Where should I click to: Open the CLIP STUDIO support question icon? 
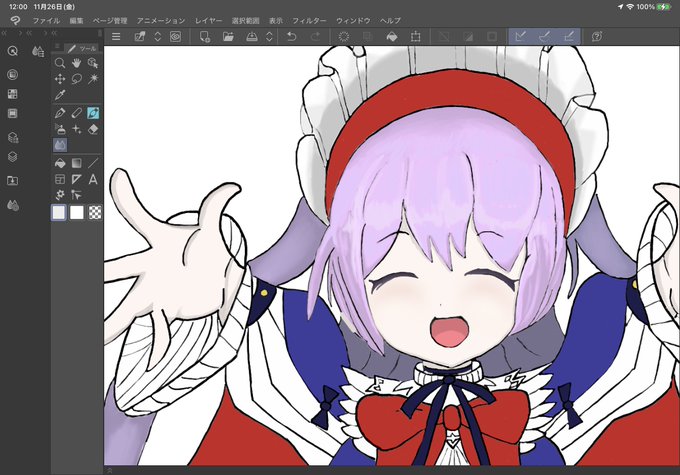pyautogui.click(x=597, y=36)
